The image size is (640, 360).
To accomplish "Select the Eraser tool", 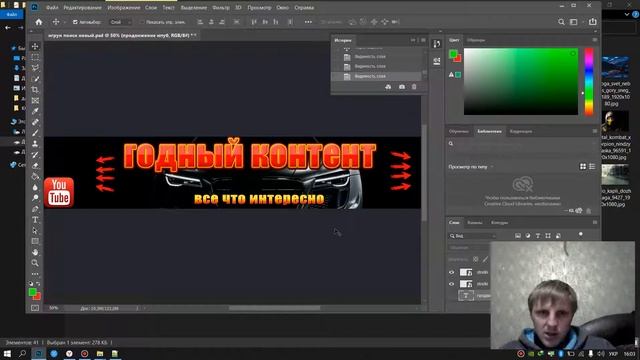I will 35,165.
